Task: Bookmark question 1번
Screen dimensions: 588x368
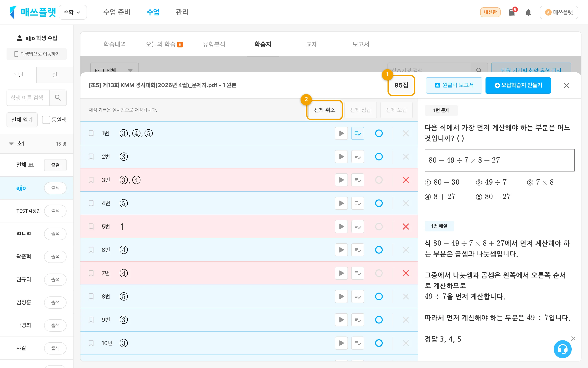Action: pos(91,133)
